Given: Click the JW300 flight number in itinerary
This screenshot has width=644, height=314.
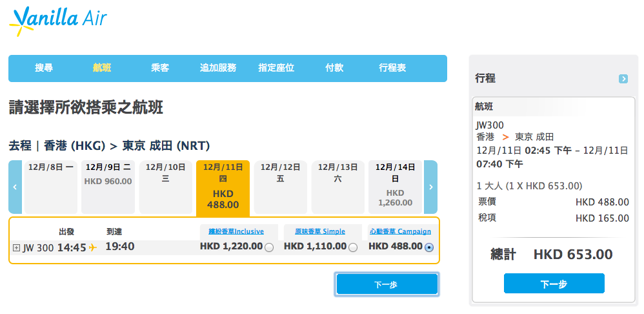Looking at the screenshot, I should pyautogui.click(x=490, y=125).
